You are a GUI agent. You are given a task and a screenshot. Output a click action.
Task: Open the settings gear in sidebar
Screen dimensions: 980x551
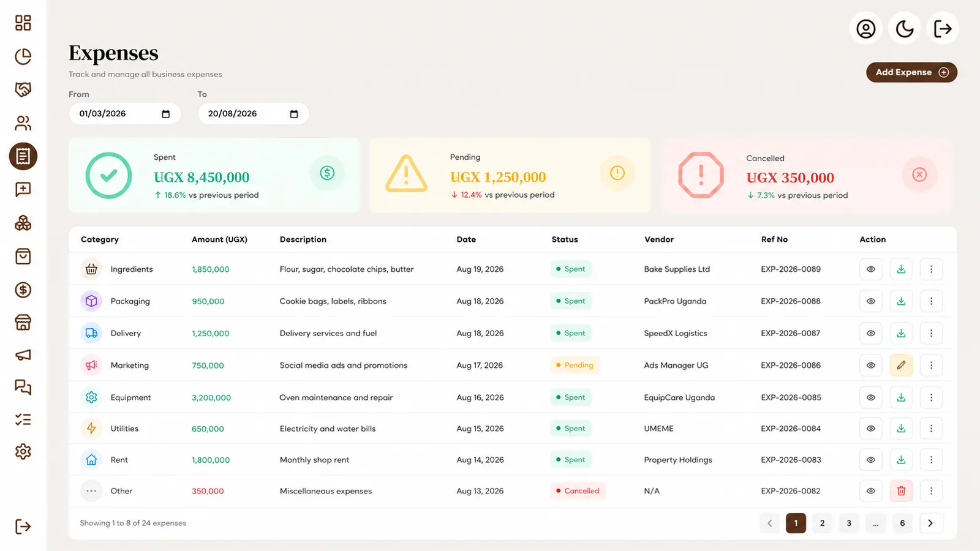[23, 452]
